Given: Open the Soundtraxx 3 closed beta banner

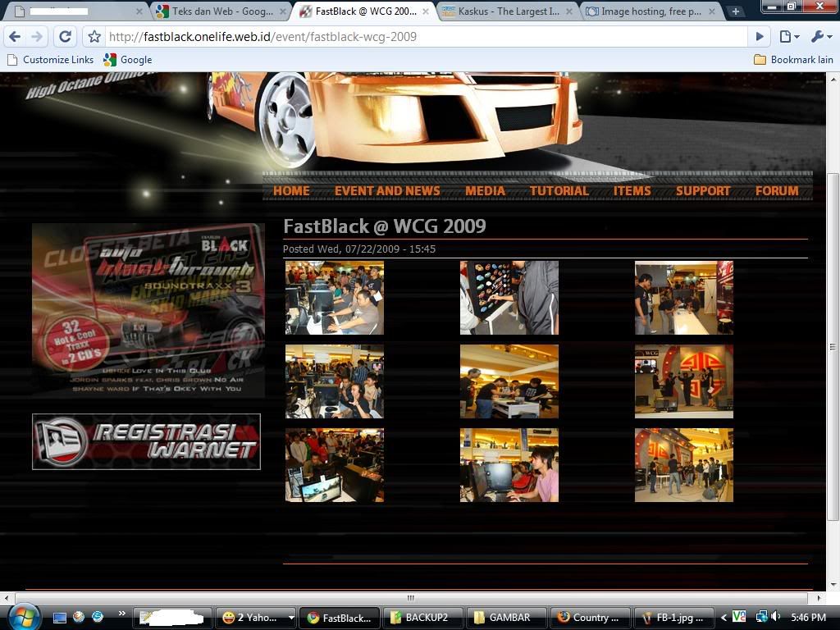Looking at the screenshot, I should [148, 311].
